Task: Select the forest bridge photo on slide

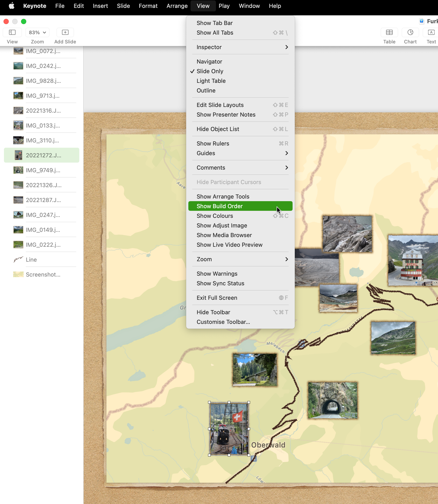Action: [255, 370]
